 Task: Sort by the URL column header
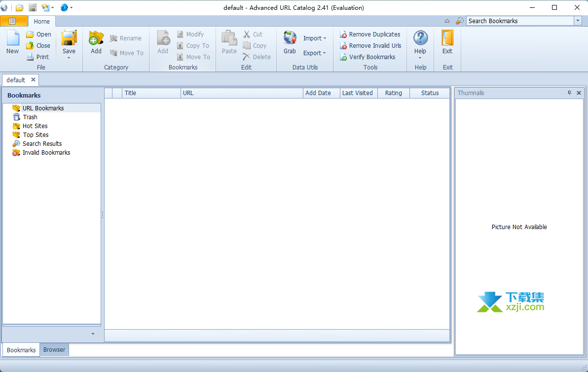(x=242, y=93)
